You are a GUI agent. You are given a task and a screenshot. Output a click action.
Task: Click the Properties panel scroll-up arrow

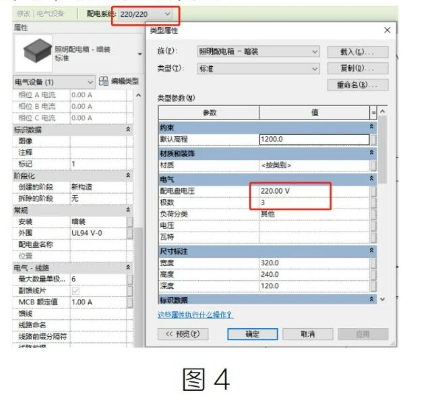(139, 95)
